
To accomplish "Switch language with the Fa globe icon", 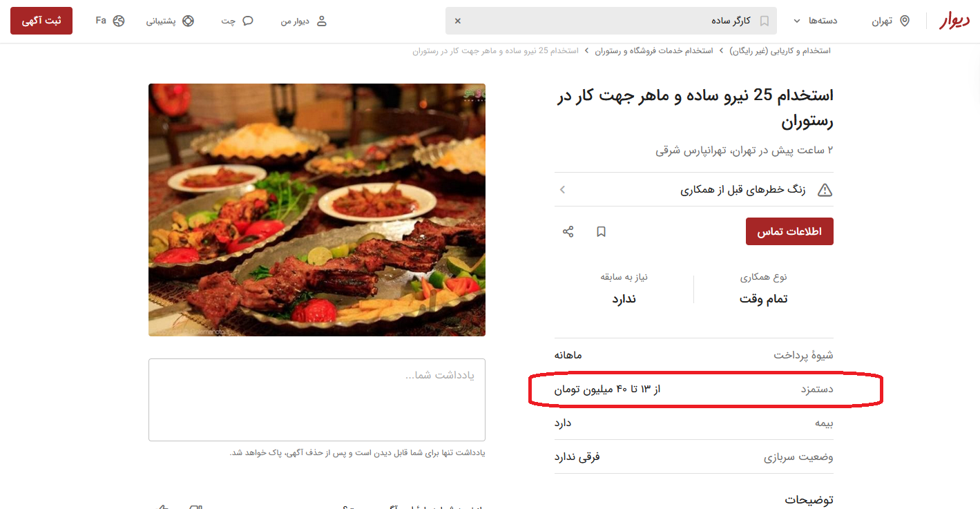I will (110, 21).
